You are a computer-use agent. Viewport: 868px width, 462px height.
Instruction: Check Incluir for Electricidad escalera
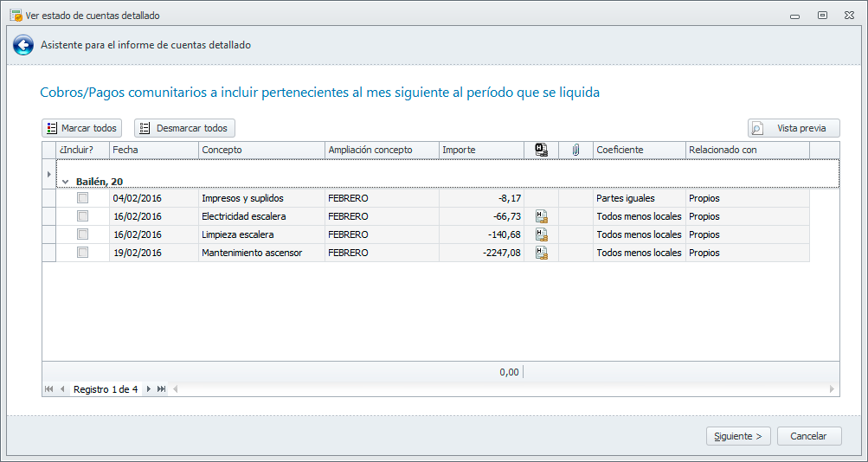coord(82,216)
